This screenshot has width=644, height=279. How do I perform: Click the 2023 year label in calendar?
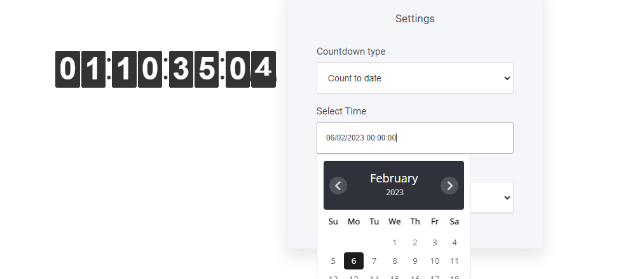[394, 193]
